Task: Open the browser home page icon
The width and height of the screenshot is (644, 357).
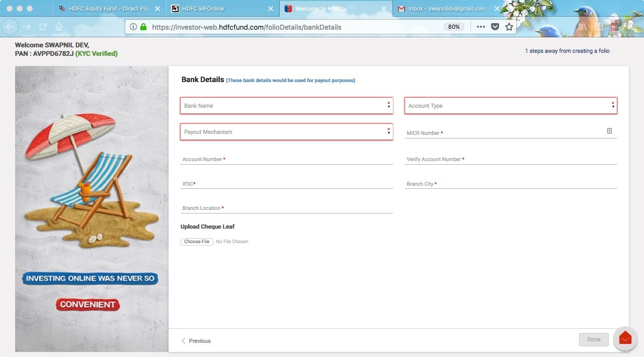Action: click(x=59, y=27)
